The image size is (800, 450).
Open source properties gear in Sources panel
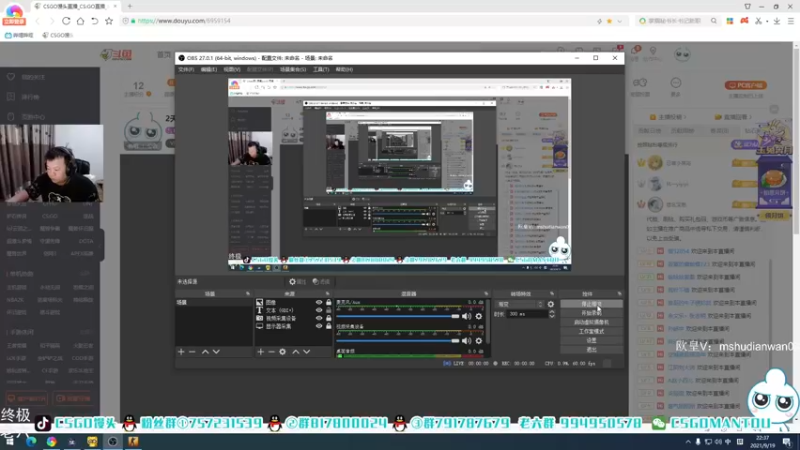point(283,352)
